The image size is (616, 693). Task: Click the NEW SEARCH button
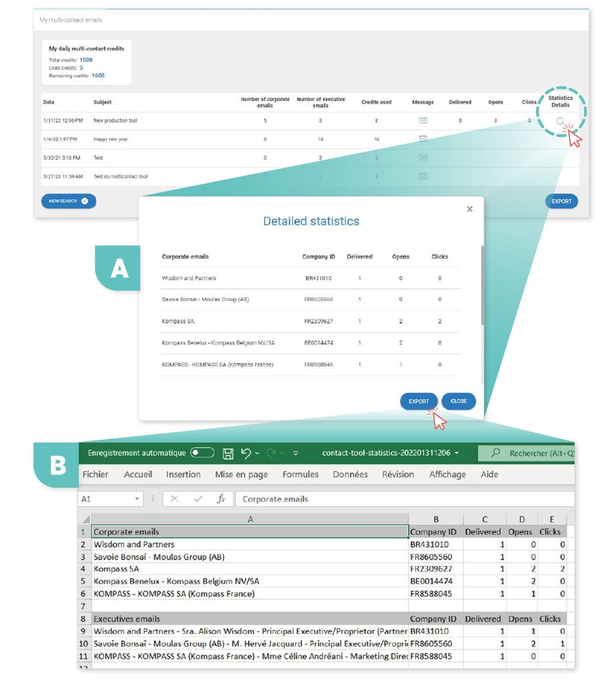pyautogui.click(x=69, y=201)
